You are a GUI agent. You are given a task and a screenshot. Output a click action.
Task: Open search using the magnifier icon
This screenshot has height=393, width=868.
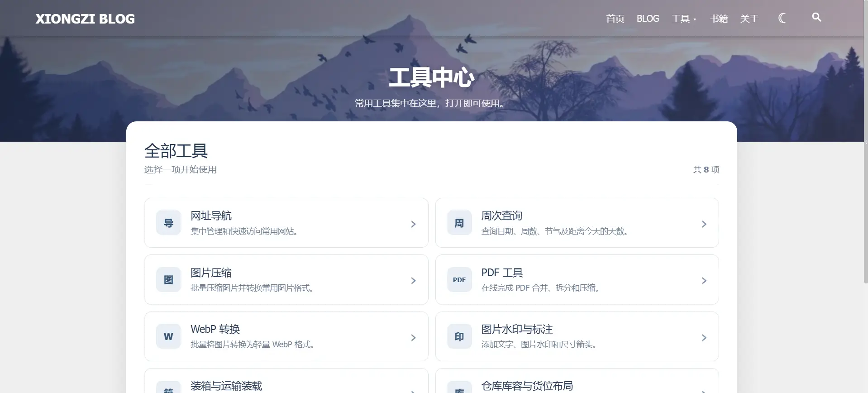pos(816,17)
